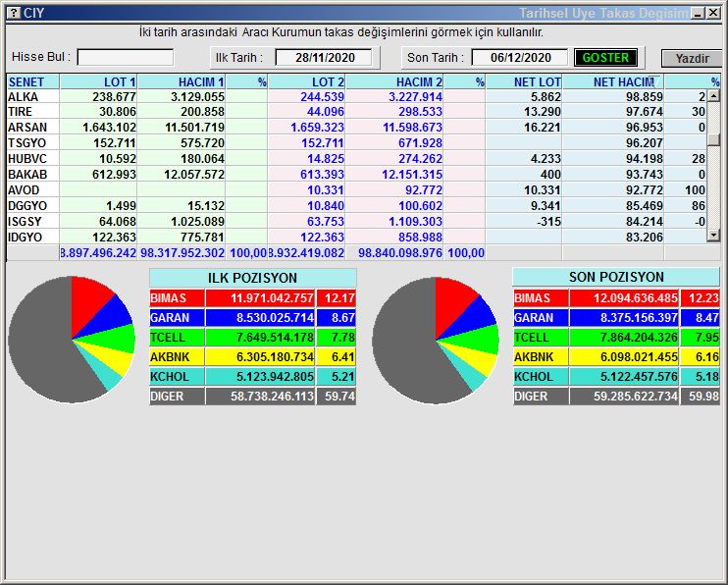Click the 238.677 LOT 1 cell

pyautogui.click(x=98, y=96)
